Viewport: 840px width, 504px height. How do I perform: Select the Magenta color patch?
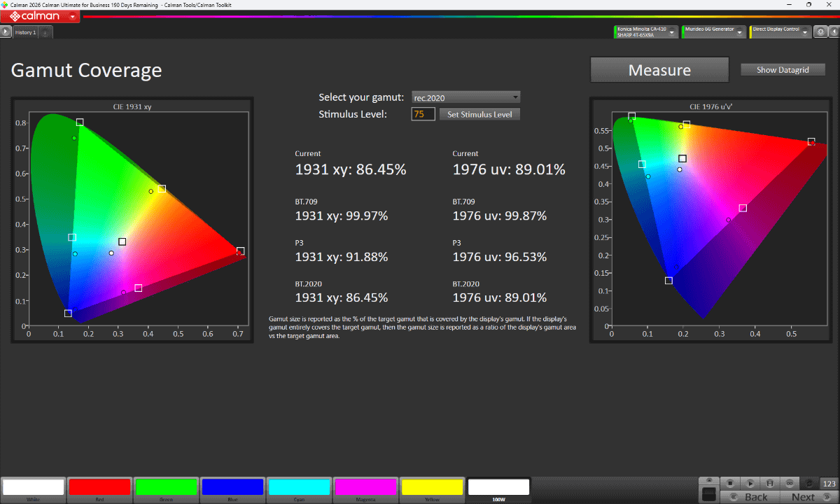365,489
